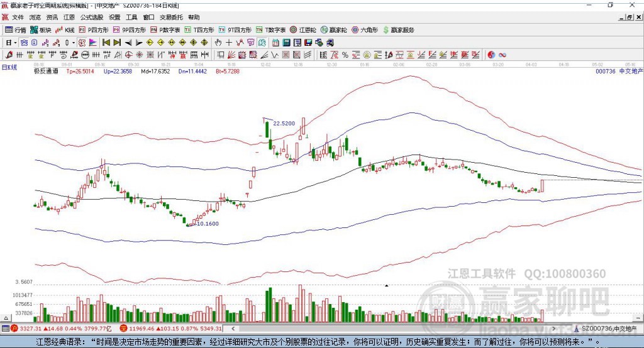
Task: Open the 行情 market quotes view
Action: [x=16, y=30]
